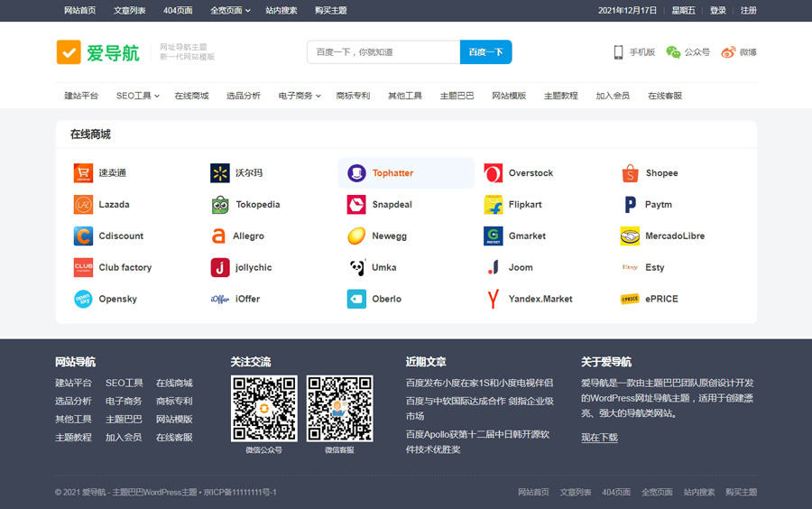This screenshot has width=812, height=509.
Task: Click the 微博 Weibo icon in header
Action: pos(728,52)
